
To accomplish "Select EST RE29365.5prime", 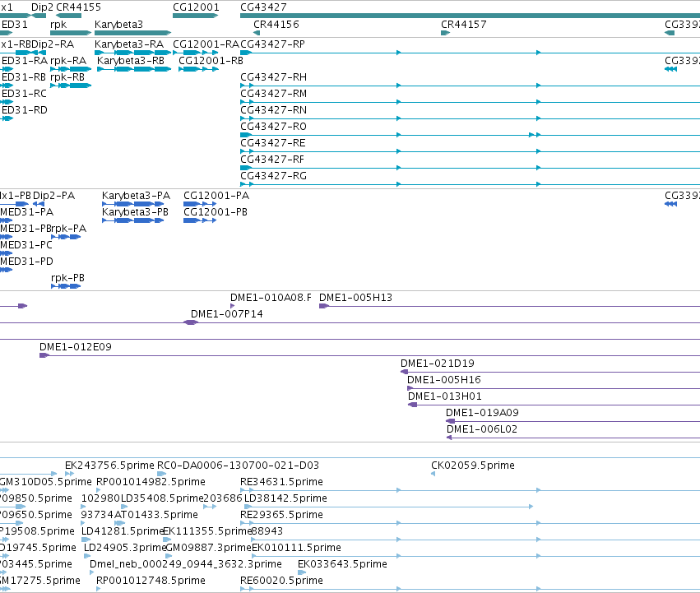I will pos(470,523).
